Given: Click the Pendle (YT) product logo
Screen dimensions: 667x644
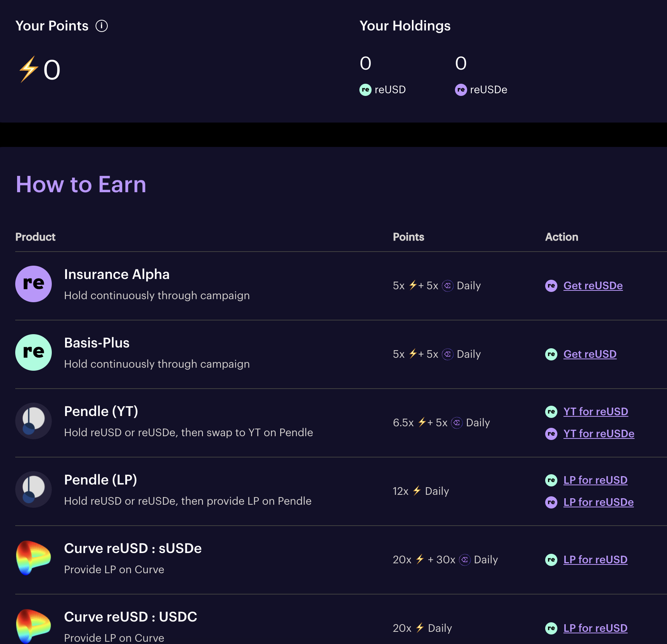Looking at the screenshot, I should [34, 421].
